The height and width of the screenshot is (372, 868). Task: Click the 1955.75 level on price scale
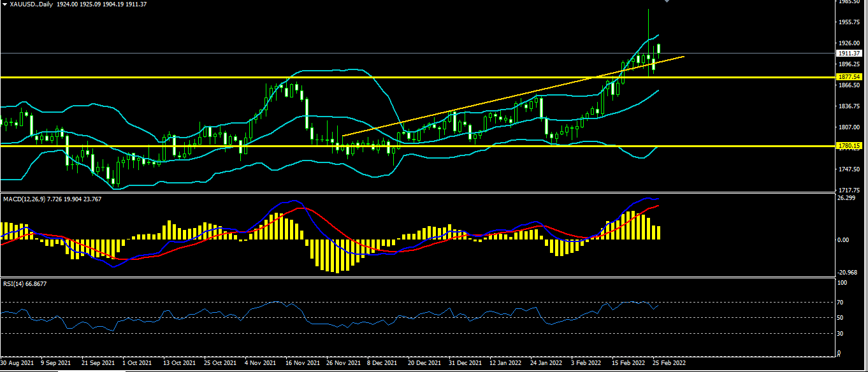(851, 22)
